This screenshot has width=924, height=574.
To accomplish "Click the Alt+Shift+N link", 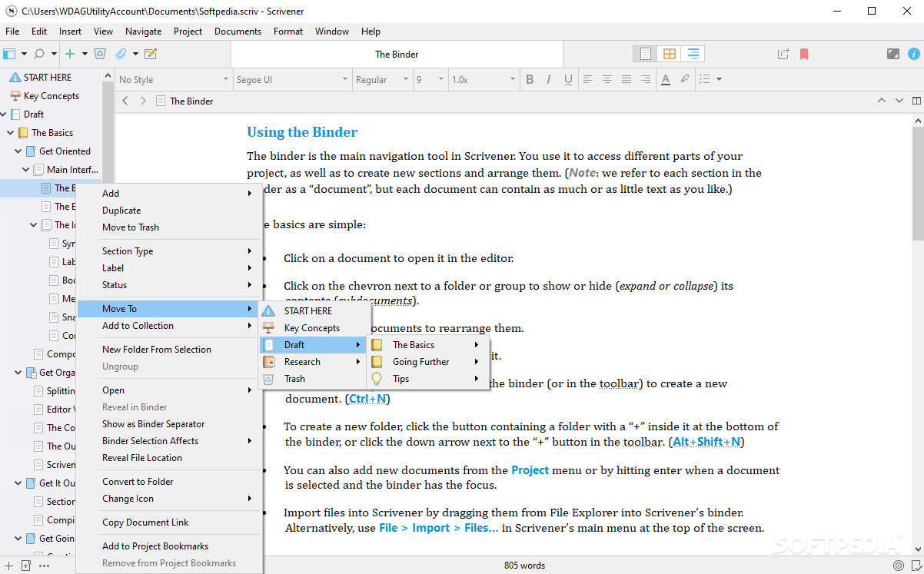I will pos(706,442).
